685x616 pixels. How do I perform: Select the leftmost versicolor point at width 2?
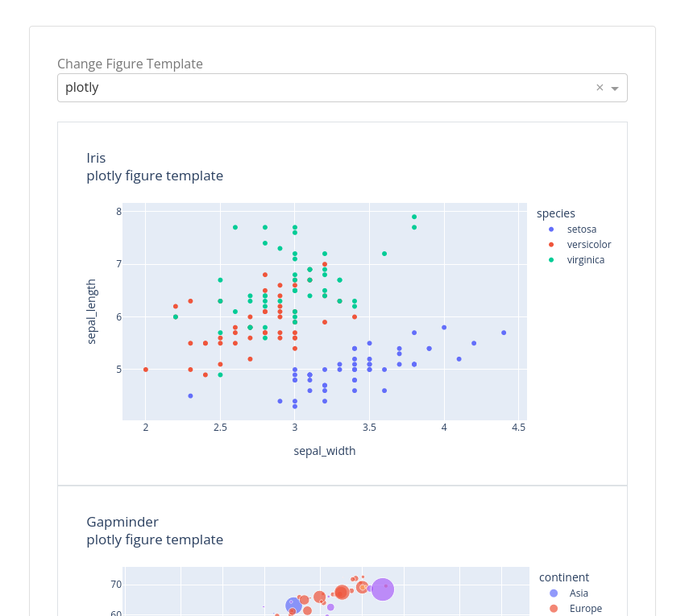(146, 370)
